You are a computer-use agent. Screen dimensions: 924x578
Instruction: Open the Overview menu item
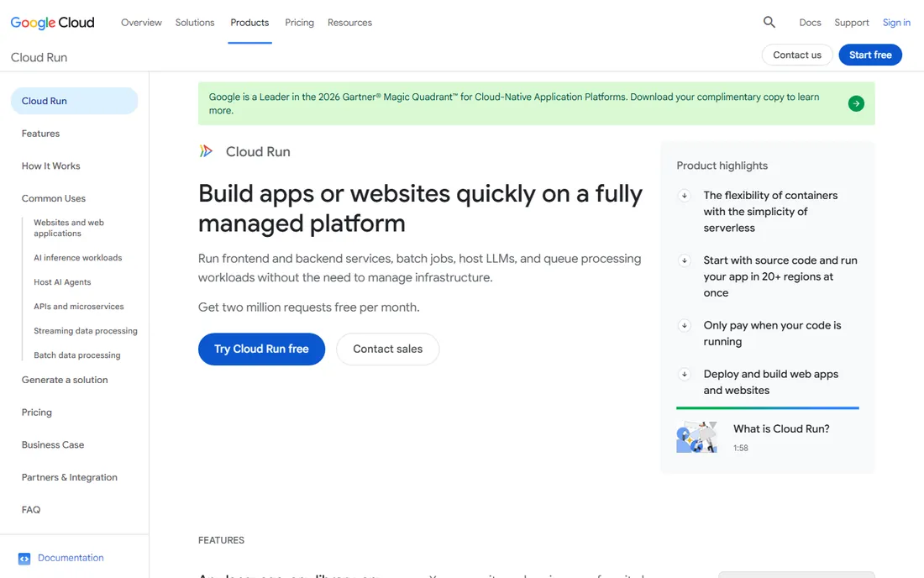coord(141,23)
